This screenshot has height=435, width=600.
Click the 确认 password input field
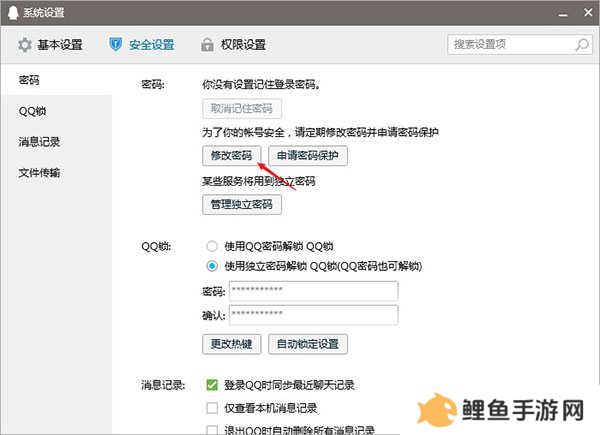[x=314, y=315]
